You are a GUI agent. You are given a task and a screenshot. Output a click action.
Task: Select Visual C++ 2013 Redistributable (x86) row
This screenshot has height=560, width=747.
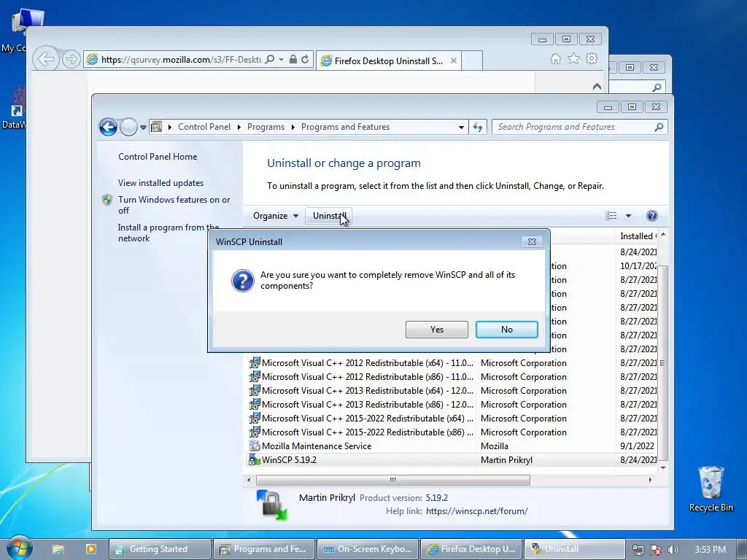click(x=452, y=404)
